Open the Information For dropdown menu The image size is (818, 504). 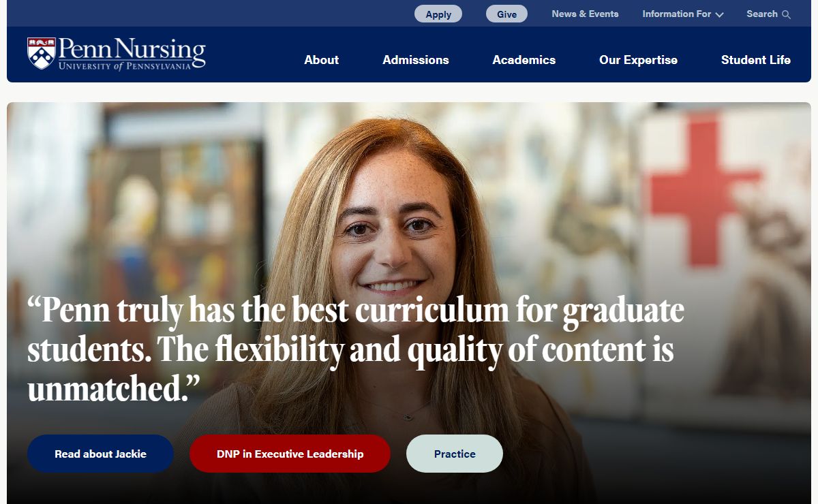point(683,14)
